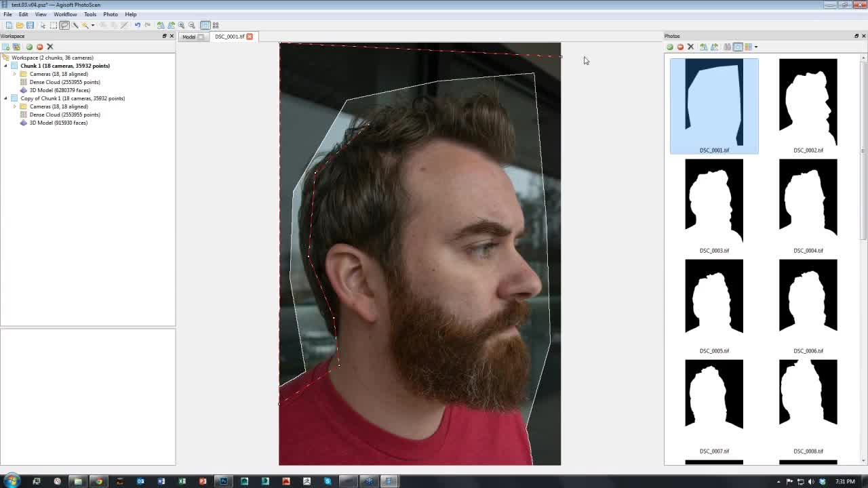Select the Navigation arrow tool

pyautogui.click(x=43, y=25)
